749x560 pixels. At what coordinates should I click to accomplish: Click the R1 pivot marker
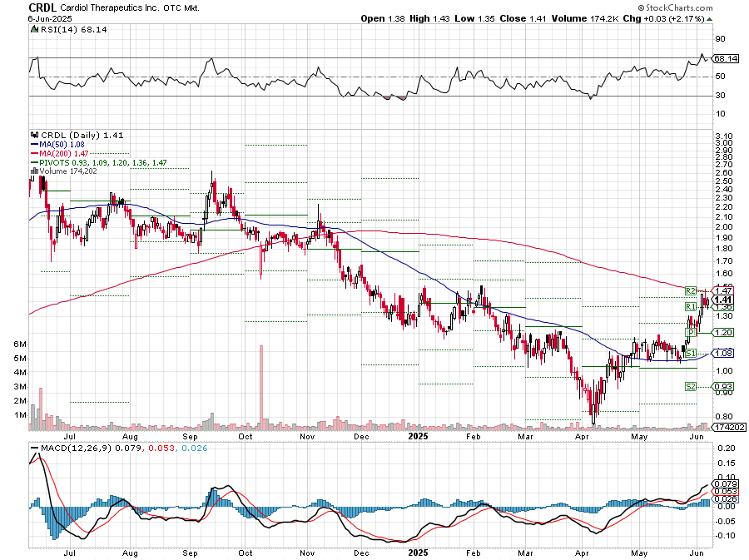coord(690,306)
